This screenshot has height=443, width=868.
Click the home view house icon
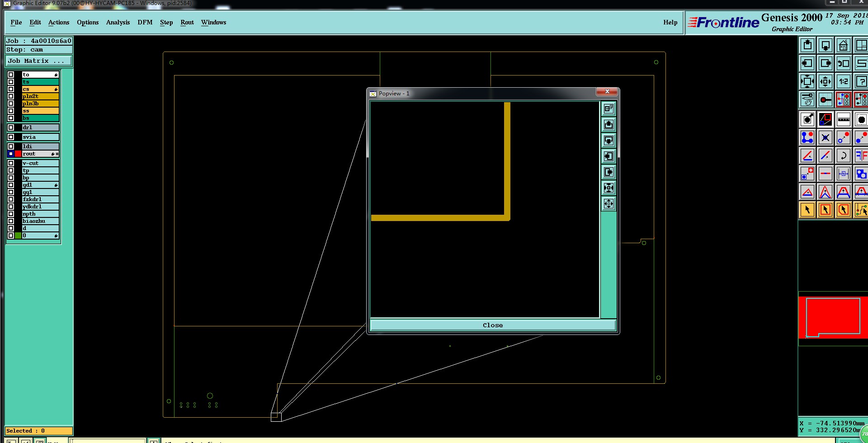point(844,45)
